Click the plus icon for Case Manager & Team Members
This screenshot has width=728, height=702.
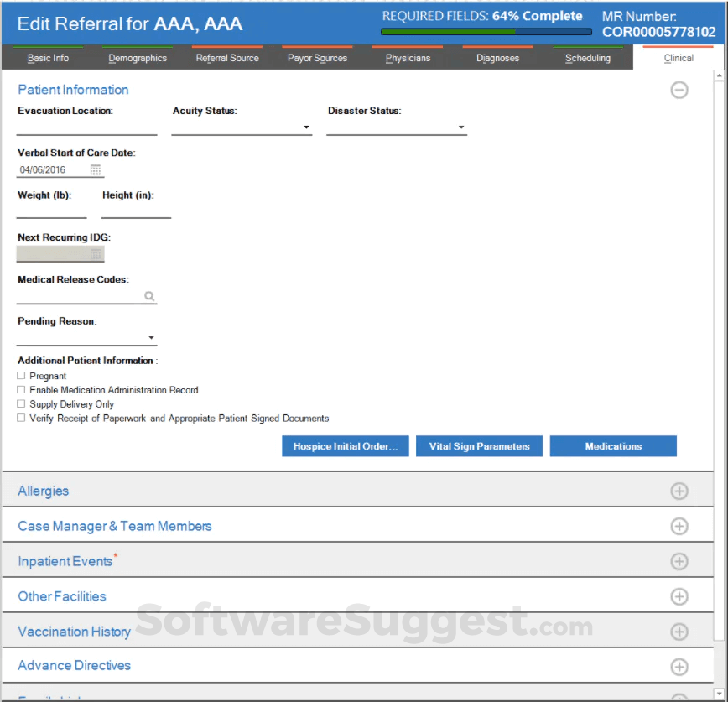679,526
